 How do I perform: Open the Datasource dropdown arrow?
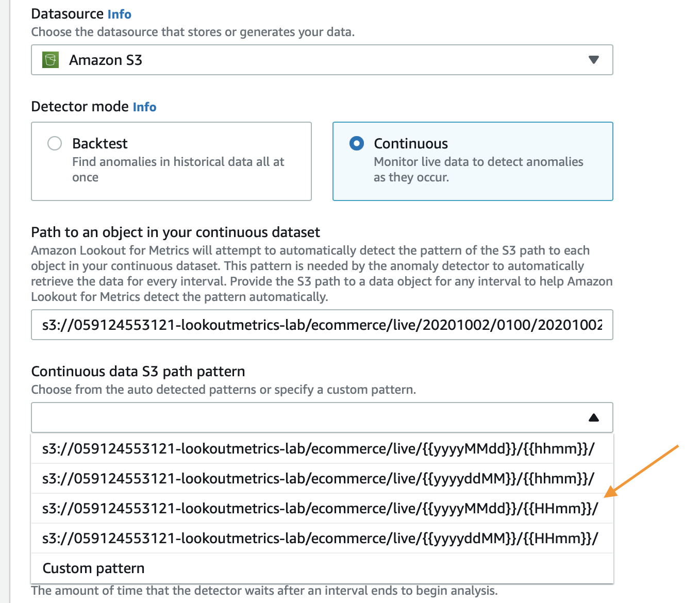(x=593, y=60)
